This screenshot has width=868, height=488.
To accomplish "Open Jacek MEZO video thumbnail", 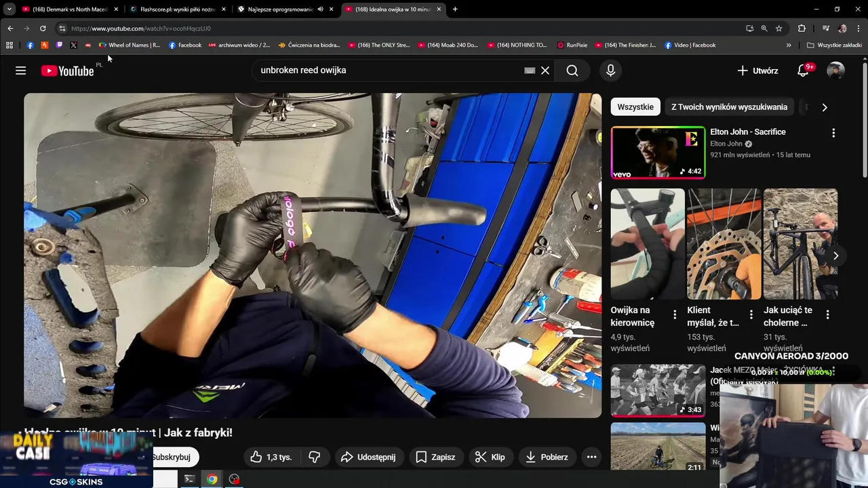I will coord(658,391).
